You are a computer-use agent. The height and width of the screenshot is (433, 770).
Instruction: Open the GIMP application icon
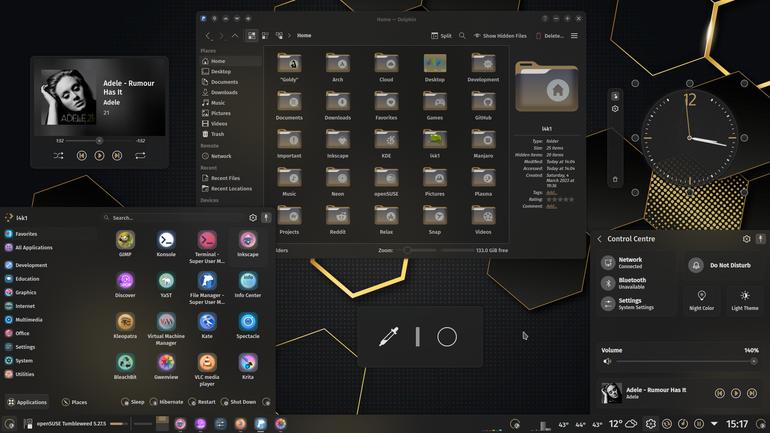click(125, 241)
